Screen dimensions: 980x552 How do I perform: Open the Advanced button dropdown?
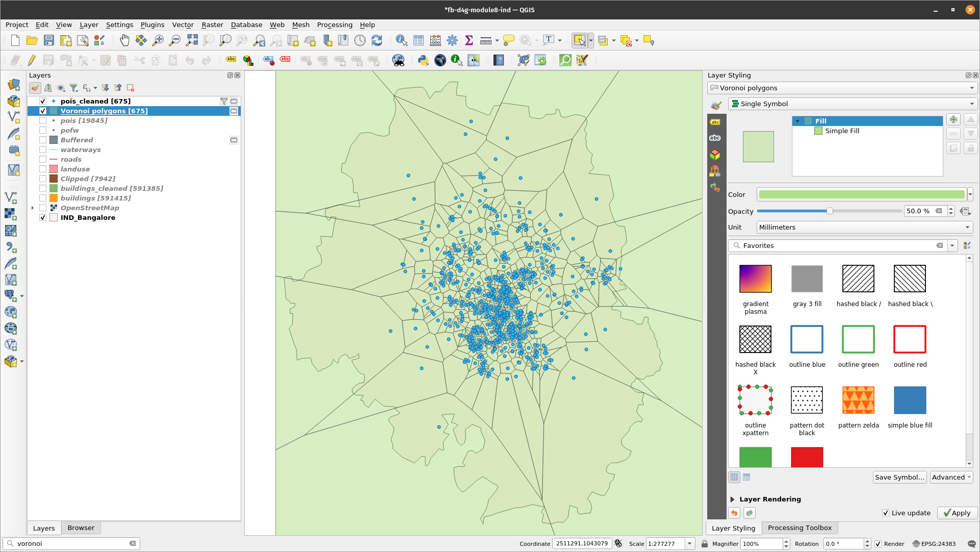point(951,477)
